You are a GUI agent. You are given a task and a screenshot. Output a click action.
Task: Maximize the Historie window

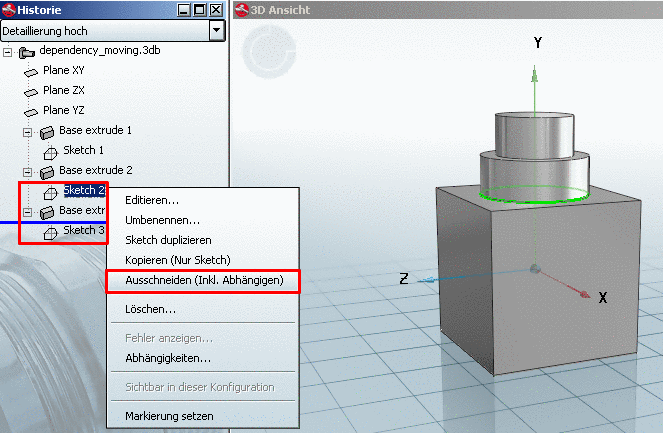point(200,10)
